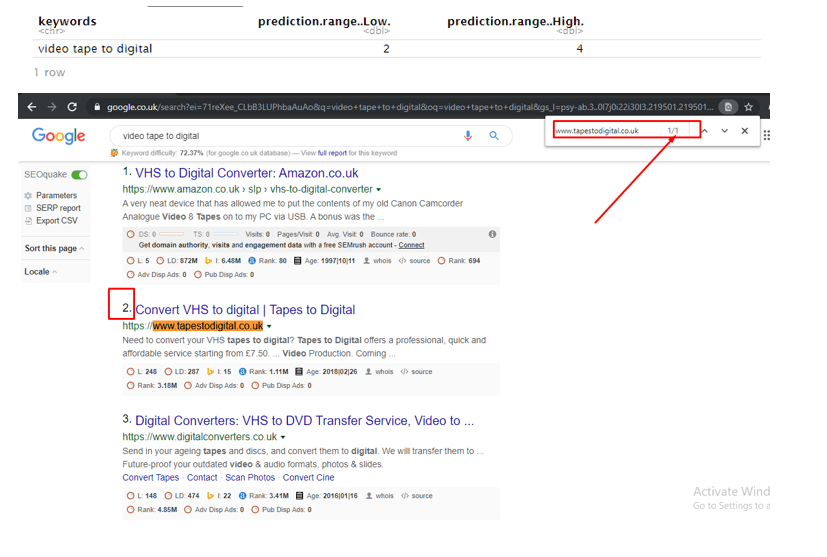Reload the page with refresh icon
This screenshot has height=557, width=827.
(x=72, y=107)
